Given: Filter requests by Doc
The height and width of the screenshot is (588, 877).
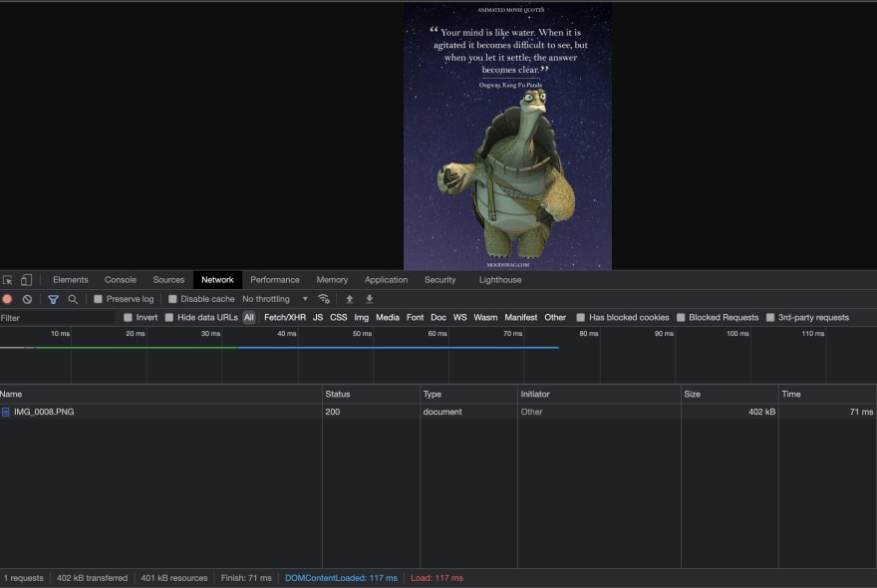Looking at the screenshot, I should [438, 317].
